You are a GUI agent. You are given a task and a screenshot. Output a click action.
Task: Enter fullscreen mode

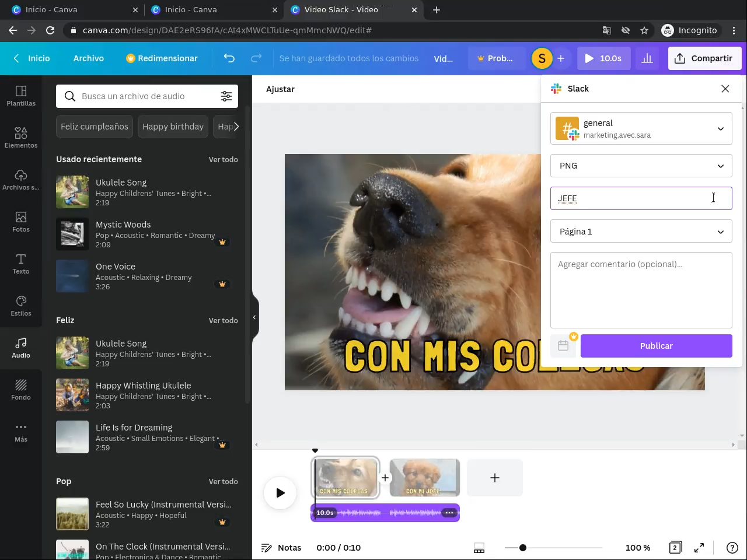(699, 548)
